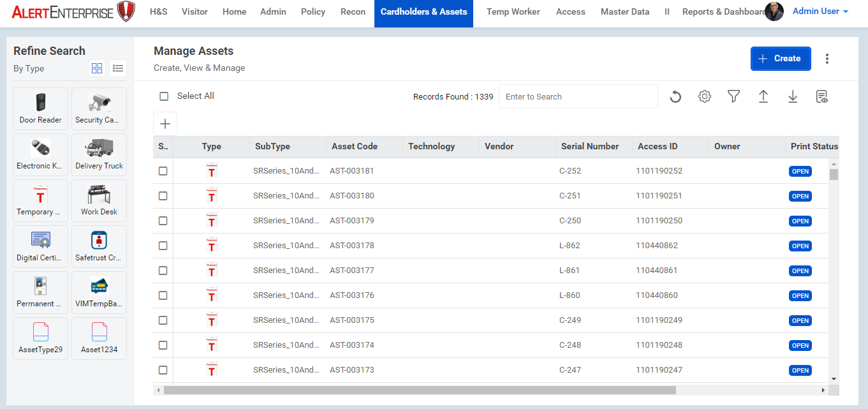Tick the Select All checkbox
The image size is (868, 409).
point(164,96)
